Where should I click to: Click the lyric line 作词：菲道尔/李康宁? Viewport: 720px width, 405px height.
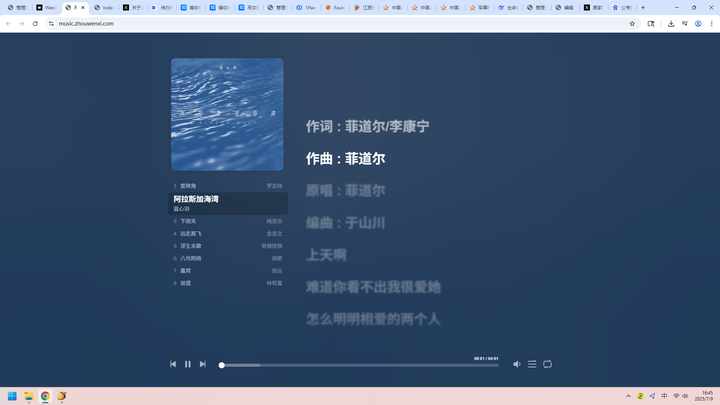click(368, 126)
